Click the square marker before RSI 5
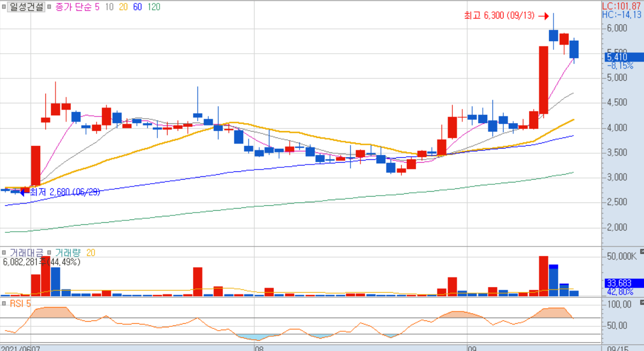The width and height of the screenshot is (644, 351). pos(4,304)
